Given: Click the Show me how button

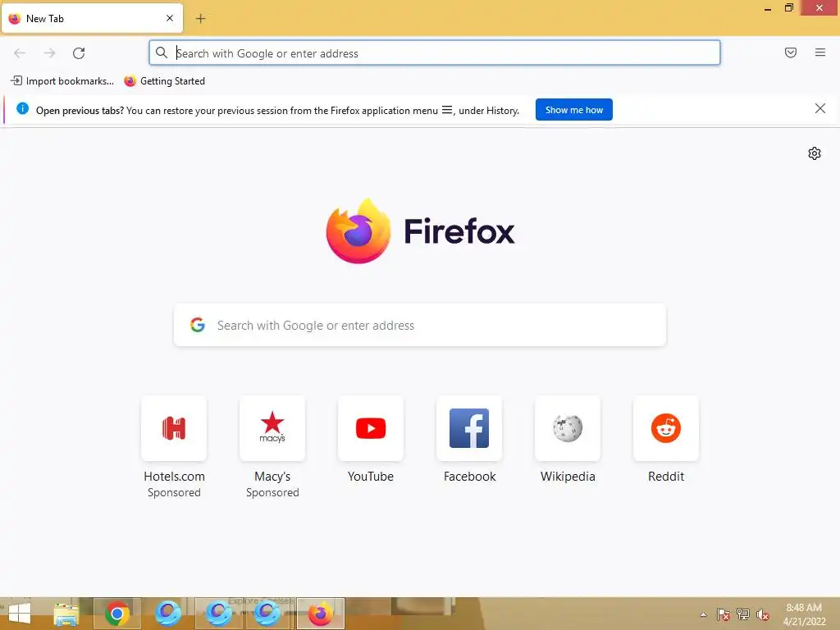Looking at the screenshot, I should pyautogui.click(x=573, y=110).
